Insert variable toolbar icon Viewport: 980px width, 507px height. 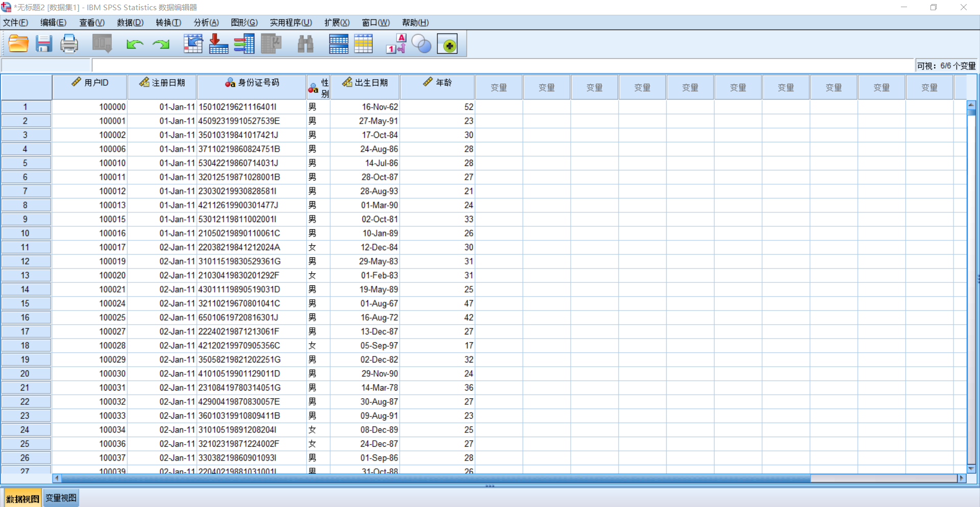[363, 44]
